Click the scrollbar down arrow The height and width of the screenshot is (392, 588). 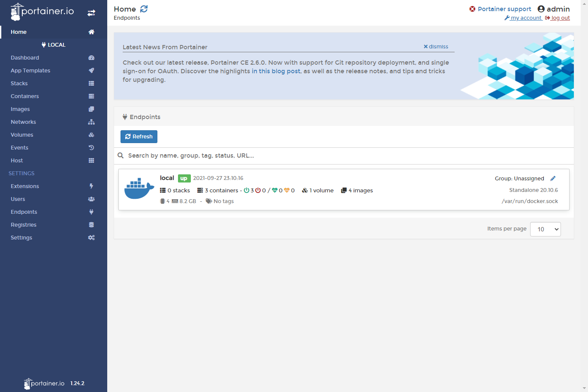[x=585, y=389]
